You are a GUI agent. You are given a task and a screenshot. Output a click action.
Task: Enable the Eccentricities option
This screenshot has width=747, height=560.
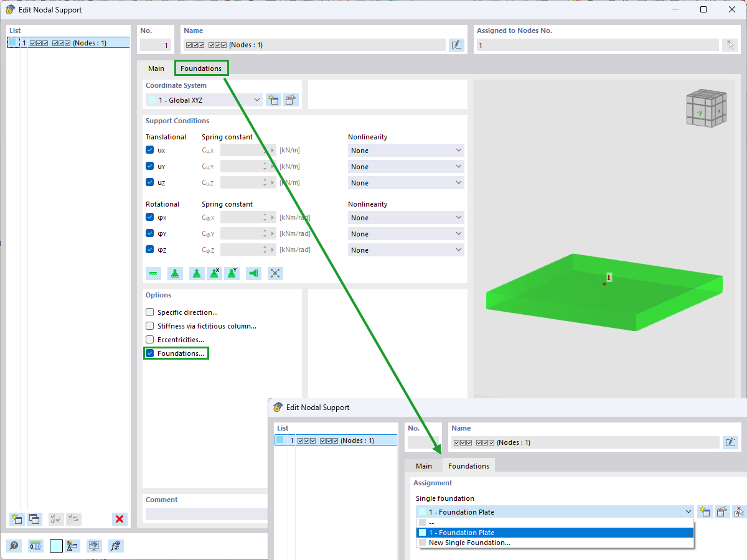click(x=149, y=339)
